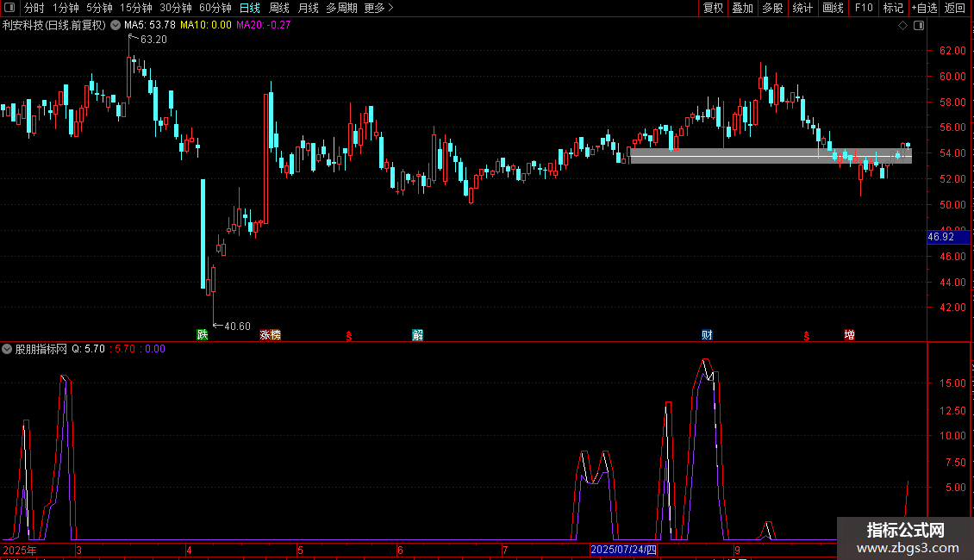Click the panel toggle icon at top-left
The height and width of the screenshot is (560, 974).
pos(9,8)
